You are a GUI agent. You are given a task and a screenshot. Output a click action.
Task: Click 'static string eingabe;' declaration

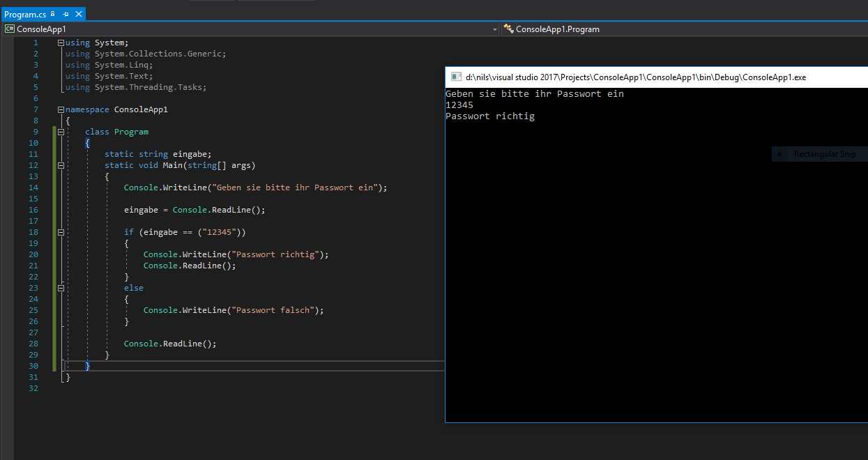(158, 154)
